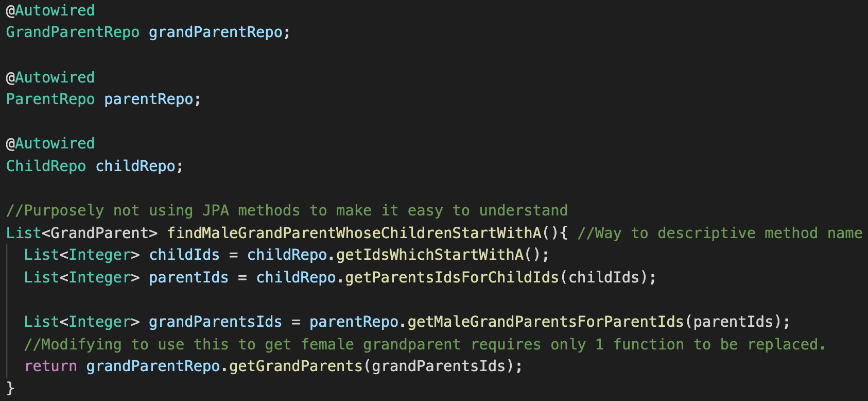Click the 'Purposely not using JPA' comment
This screenshot has width=868, height=401.
[x=287, y=210]
